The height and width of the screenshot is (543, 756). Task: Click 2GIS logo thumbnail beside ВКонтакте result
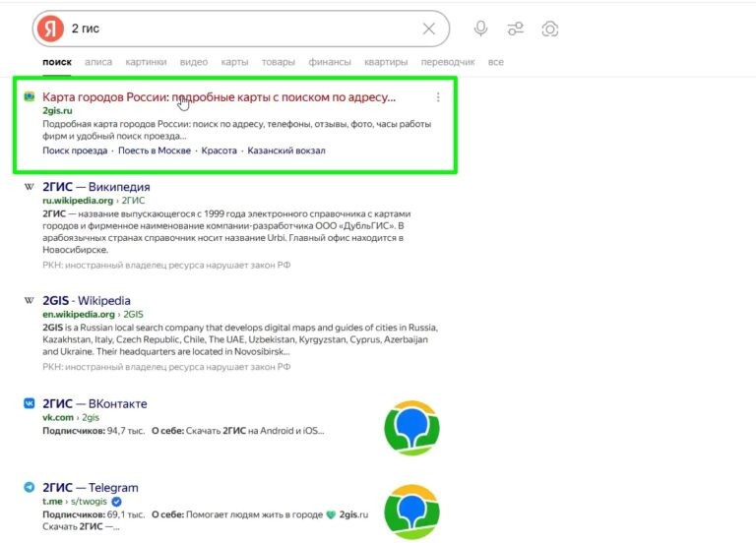pyautogui.click(x=411, y=428)
